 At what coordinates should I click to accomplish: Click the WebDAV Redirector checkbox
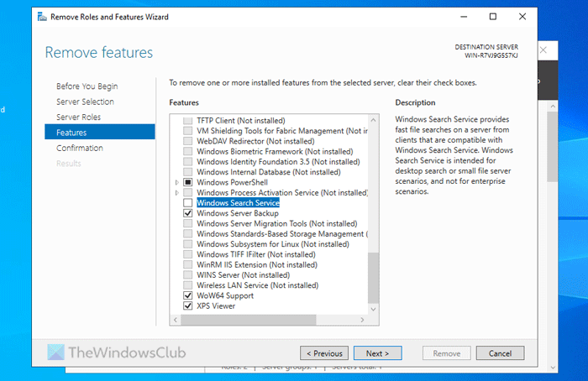tap(188, 141)
